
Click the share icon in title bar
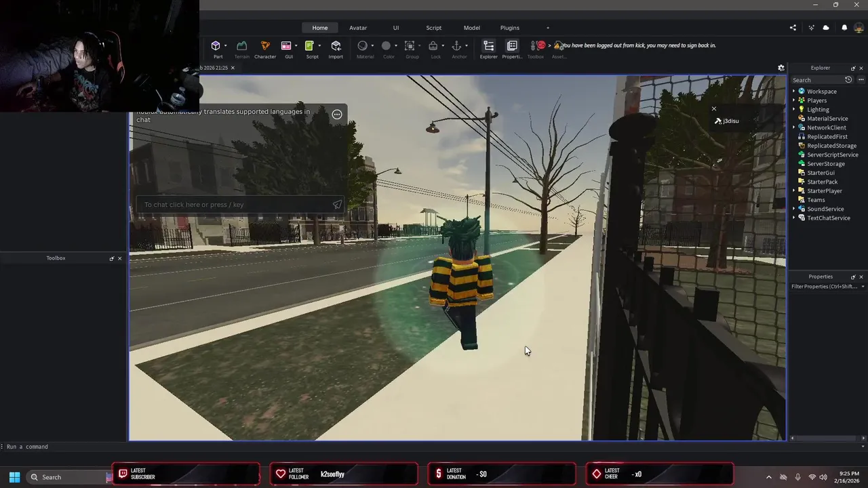[793, 28]
